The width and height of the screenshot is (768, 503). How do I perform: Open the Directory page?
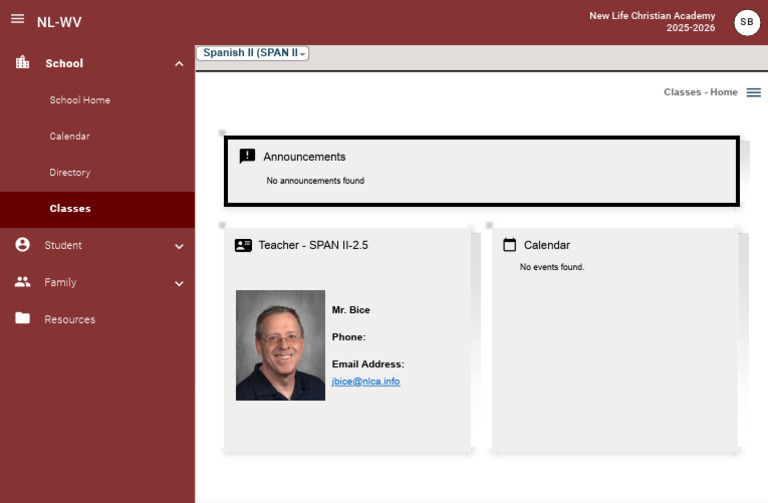click(70, 172)
